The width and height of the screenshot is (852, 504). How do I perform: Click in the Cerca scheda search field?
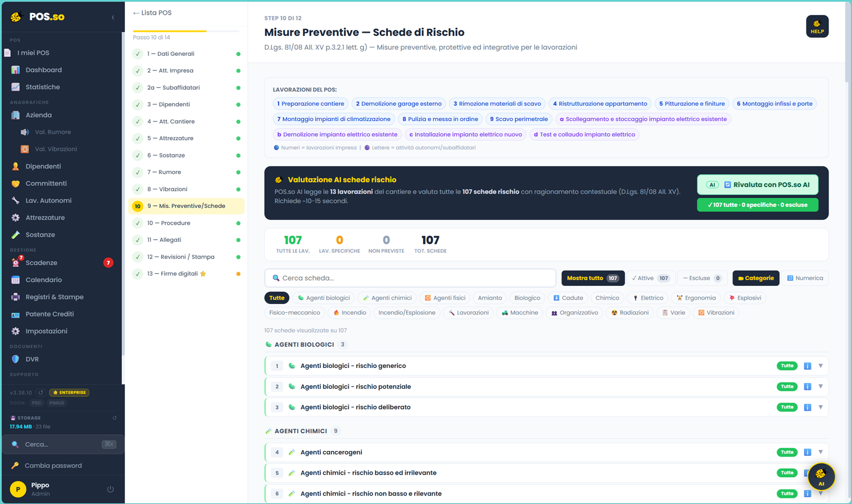[410, 278]
